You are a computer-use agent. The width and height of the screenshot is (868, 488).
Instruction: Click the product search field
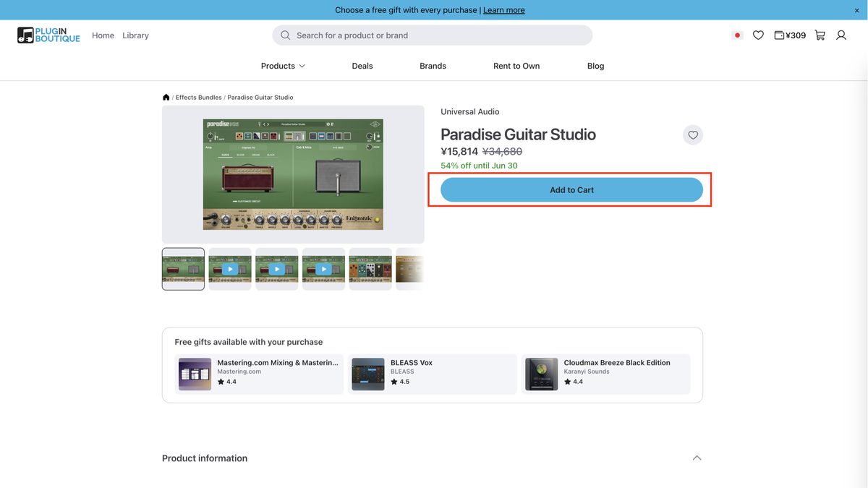[x=433, y=35]
